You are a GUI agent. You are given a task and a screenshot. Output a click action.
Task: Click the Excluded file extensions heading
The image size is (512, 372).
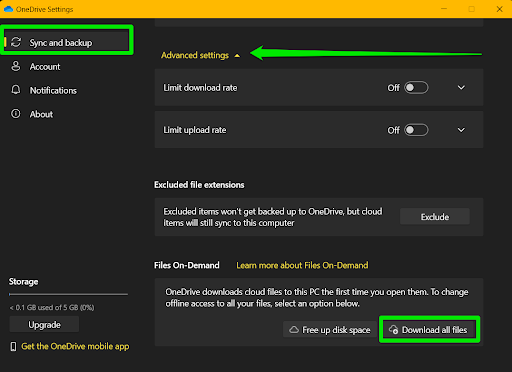point(199,185)
